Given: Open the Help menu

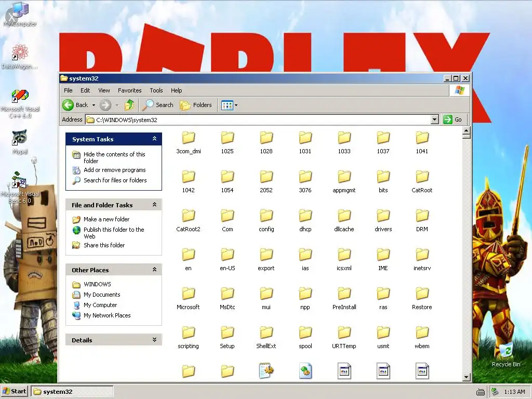Looking at the screenshot, I should pos(177,90).
